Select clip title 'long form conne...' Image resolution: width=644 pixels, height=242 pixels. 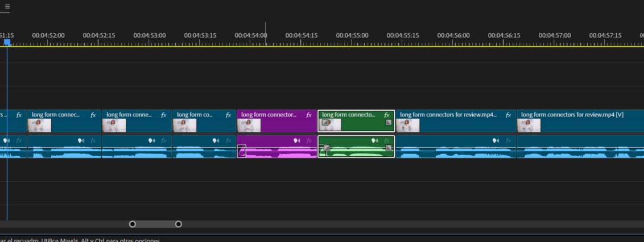point(129,115)
